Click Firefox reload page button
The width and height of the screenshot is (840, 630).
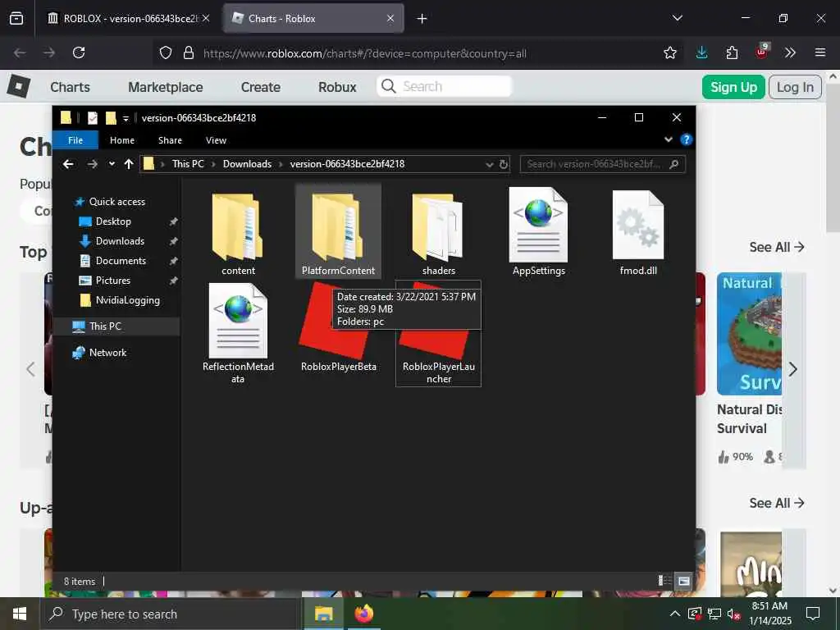click(x=79, y=52)
